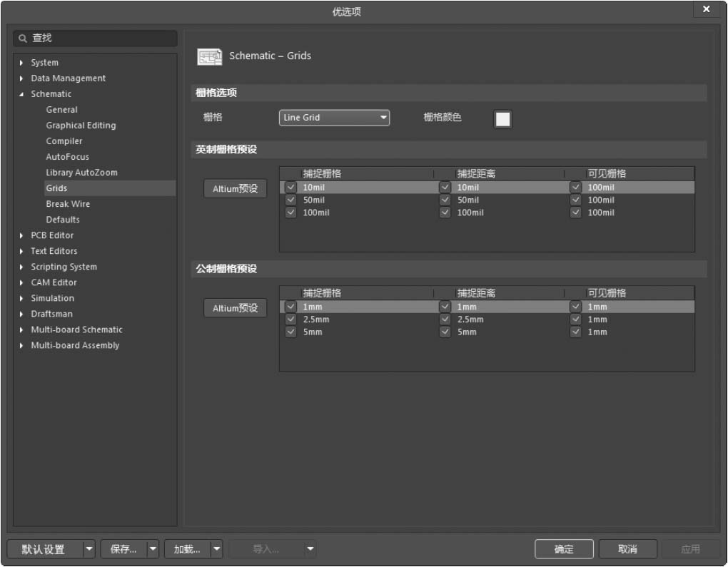
Task: Open the 栅格颜色 color swatch
Action: [502, 119]
